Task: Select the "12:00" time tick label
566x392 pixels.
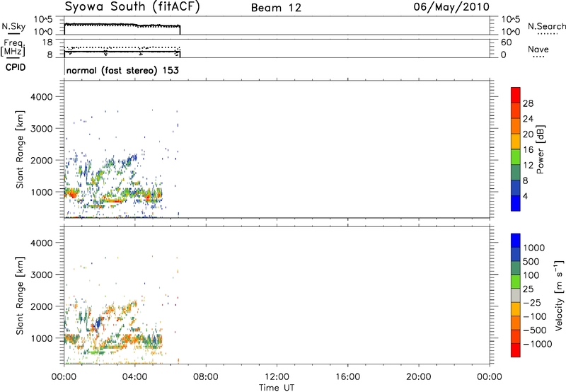Action: (277, 377)
